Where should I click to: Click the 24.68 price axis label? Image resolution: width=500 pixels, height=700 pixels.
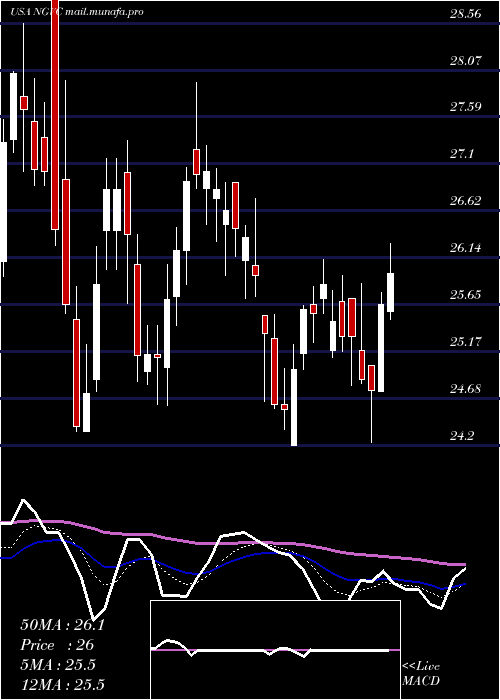pyautogui.click(x=466, y=389)
